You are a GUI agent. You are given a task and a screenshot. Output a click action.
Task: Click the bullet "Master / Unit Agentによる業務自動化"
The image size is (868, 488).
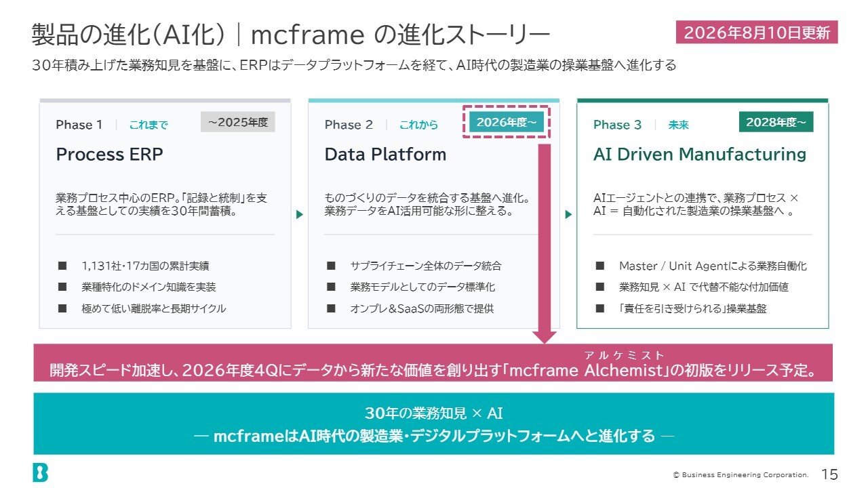(713, 266)
